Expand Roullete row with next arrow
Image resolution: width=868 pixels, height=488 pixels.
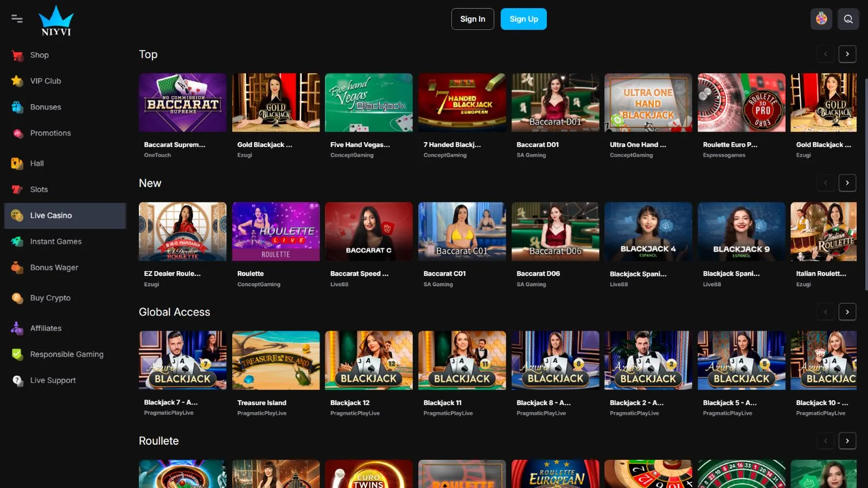coord(847,441)
